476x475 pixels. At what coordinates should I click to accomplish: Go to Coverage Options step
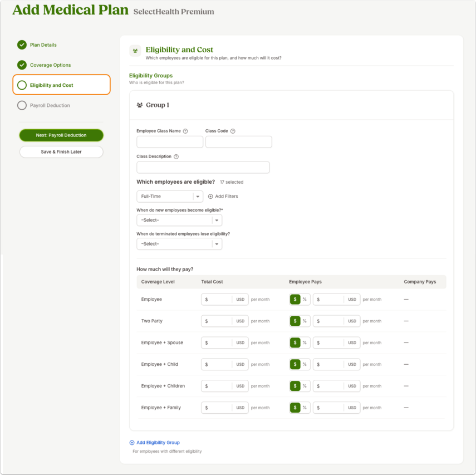tap(51, 65)
